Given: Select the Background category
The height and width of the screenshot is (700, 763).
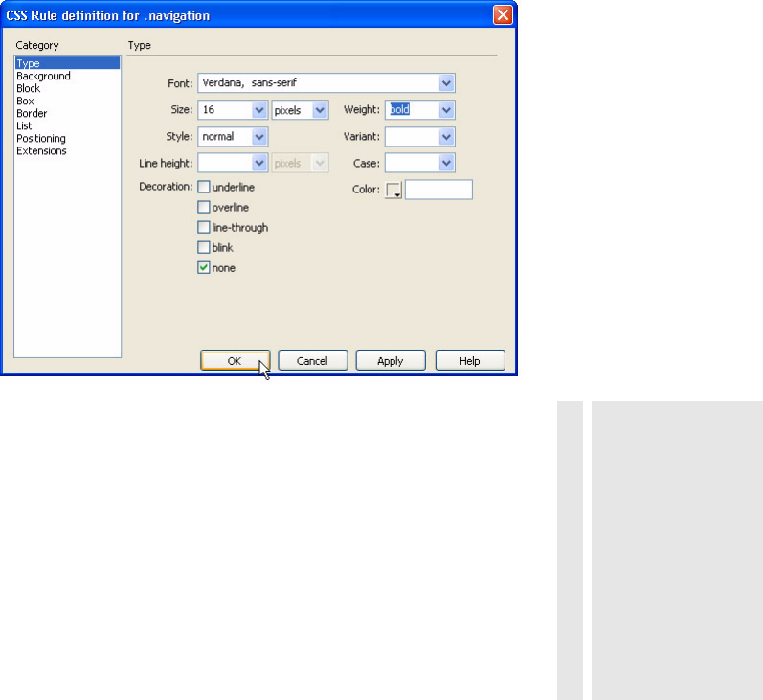Looking at the screenshot, I should tap(43, 76).
